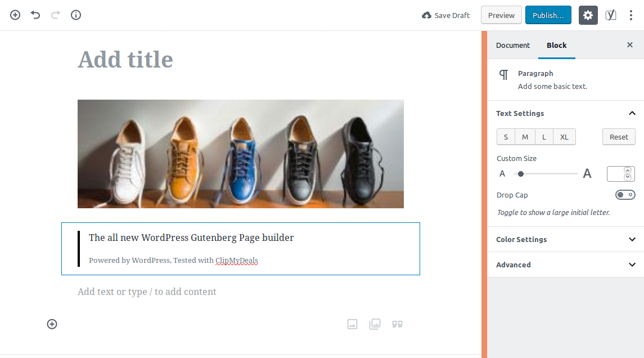644x358 pixels.
Task: Insert an image block via the bottom shortcut icon
Action: [x=353, y=324]
